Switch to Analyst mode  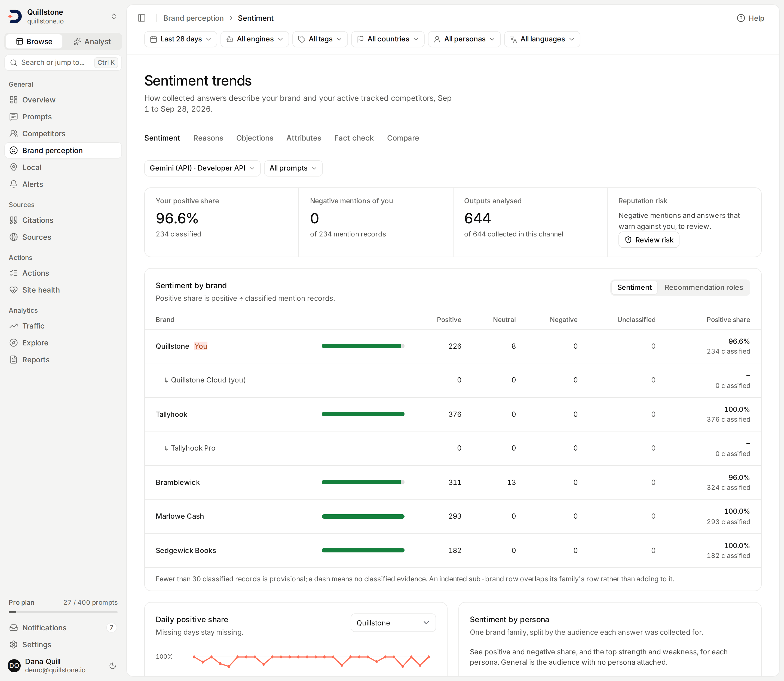click(92, 41)
